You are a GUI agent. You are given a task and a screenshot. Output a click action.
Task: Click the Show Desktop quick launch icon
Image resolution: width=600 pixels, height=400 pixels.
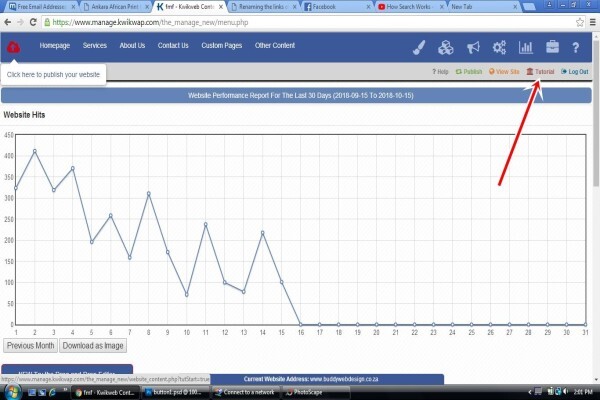pyautogui.click(x=32, y=392)
